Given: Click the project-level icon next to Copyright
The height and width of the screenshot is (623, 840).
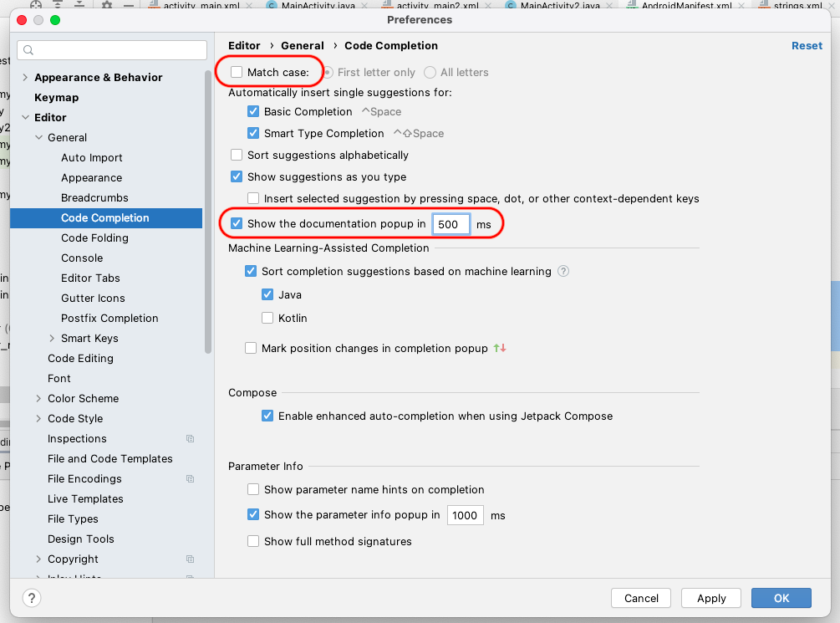Looking at the screenshot, I should (190, 559).
